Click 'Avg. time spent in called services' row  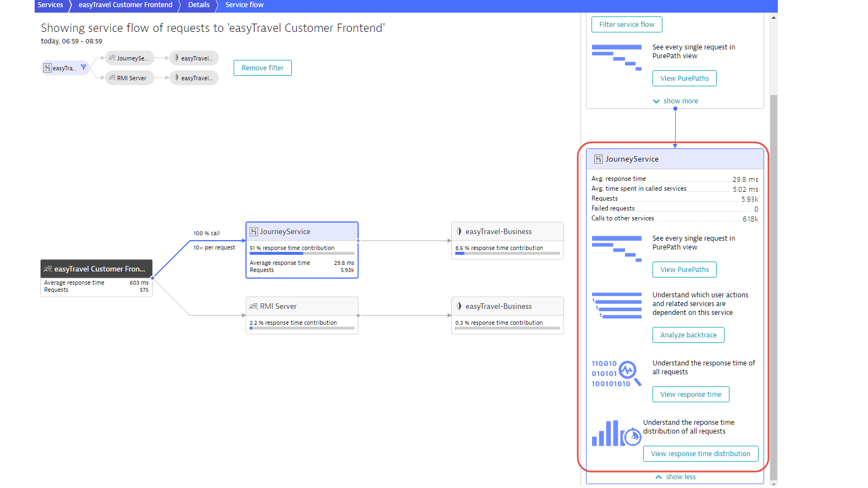pos(675,189)
